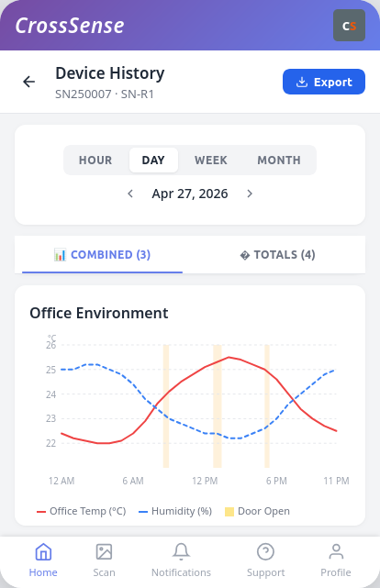This screenshot has height=588, width=380.
Task: Click the CrossSense logo
Action: [70, 26]
